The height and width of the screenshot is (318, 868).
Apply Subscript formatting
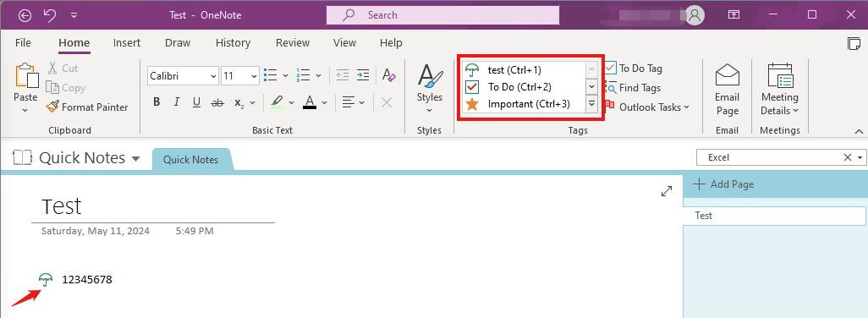[239, 103]
